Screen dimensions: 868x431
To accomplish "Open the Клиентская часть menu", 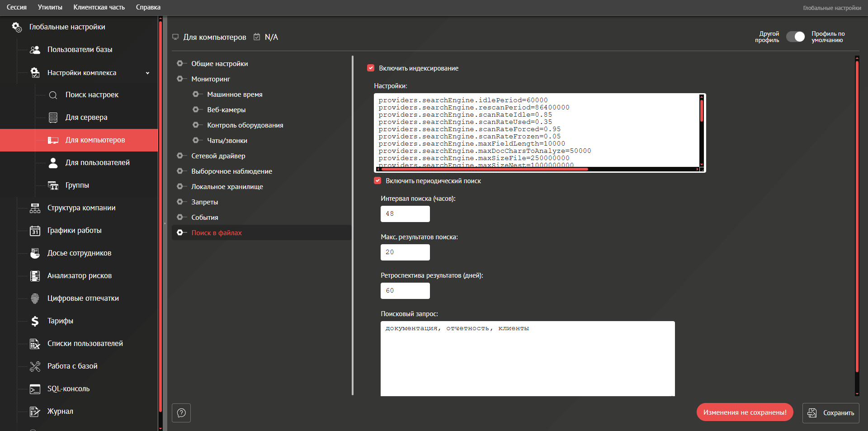I will click(x=99, y=7).
